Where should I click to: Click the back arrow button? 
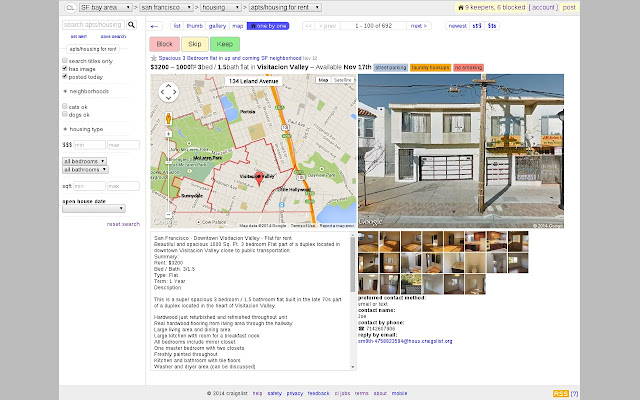154,26
